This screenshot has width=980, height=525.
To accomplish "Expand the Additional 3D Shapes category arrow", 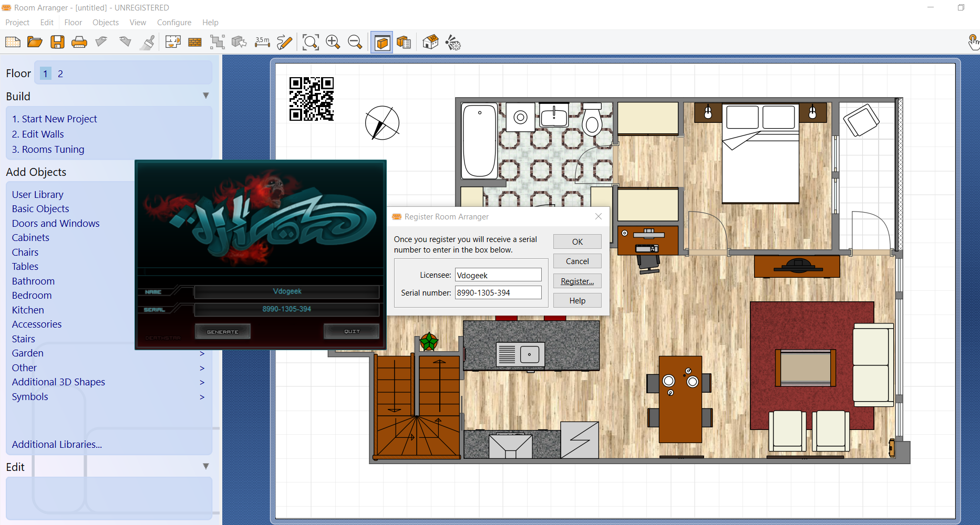I will point(202,383).
